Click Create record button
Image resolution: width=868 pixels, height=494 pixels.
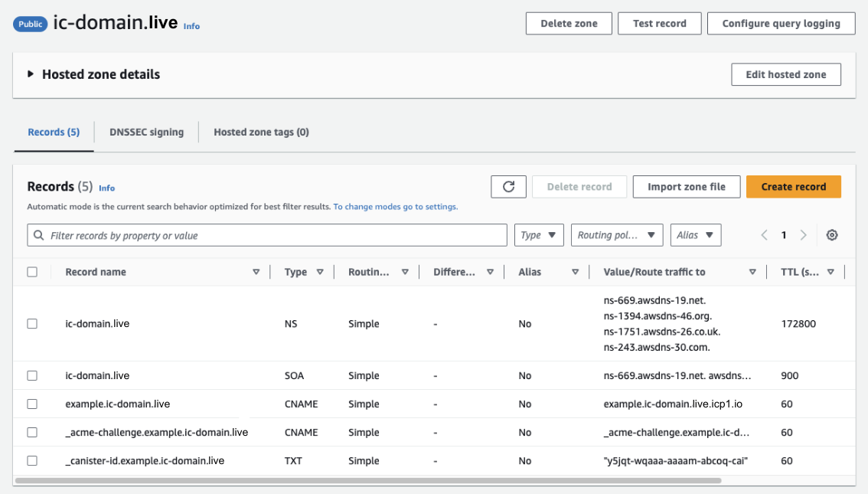pyautogui.click(x=793, y=187)
